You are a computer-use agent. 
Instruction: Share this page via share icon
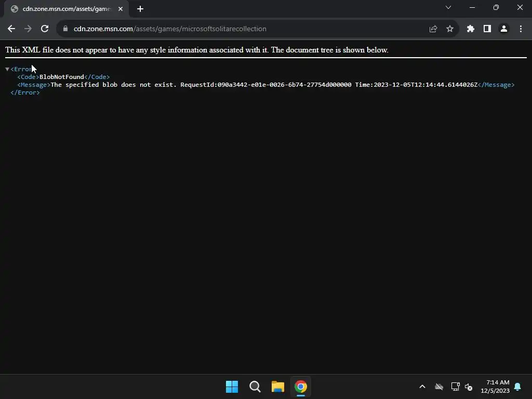(433, 29)
